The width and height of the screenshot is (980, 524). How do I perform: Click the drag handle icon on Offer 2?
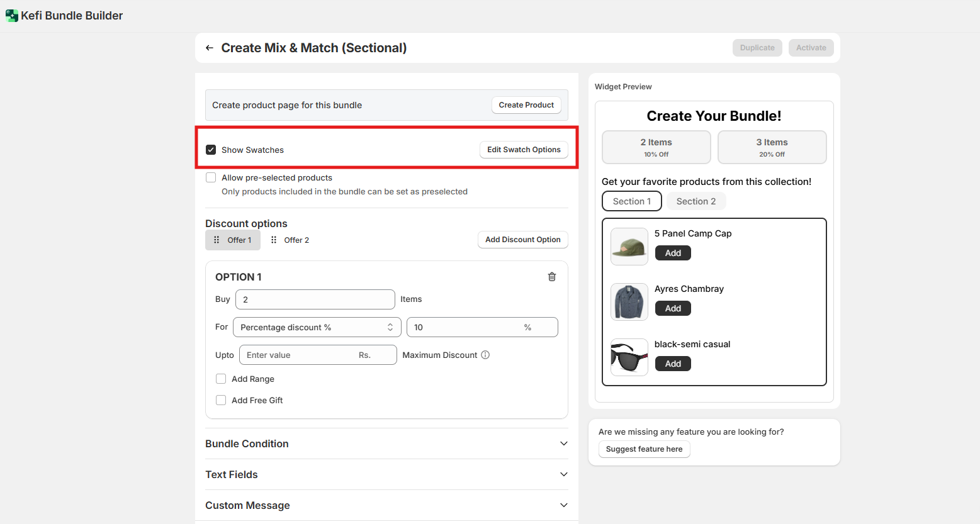274,240
